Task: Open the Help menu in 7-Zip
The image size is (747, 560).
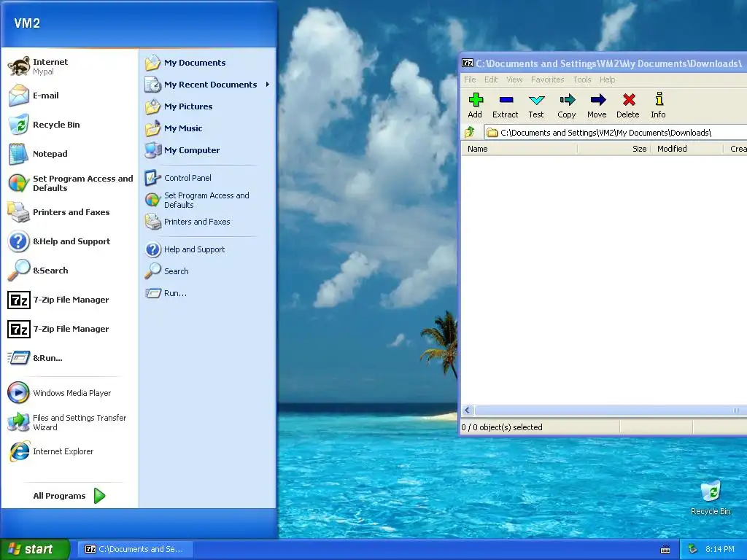Action: [607, 79]
